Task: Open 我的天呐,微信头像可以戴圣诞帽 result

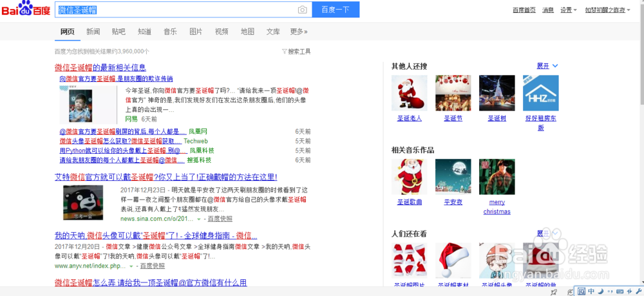Action: click(156, 236)
